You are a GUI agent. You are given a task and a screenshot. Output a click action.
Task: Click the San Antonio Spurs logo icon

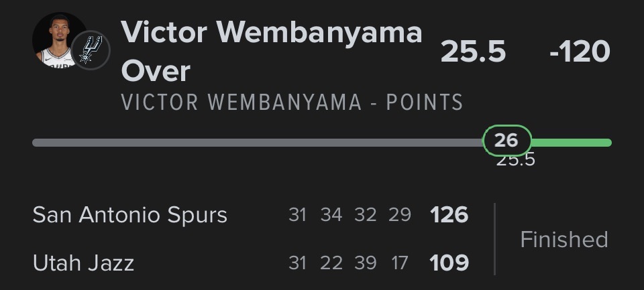(91, 50)
